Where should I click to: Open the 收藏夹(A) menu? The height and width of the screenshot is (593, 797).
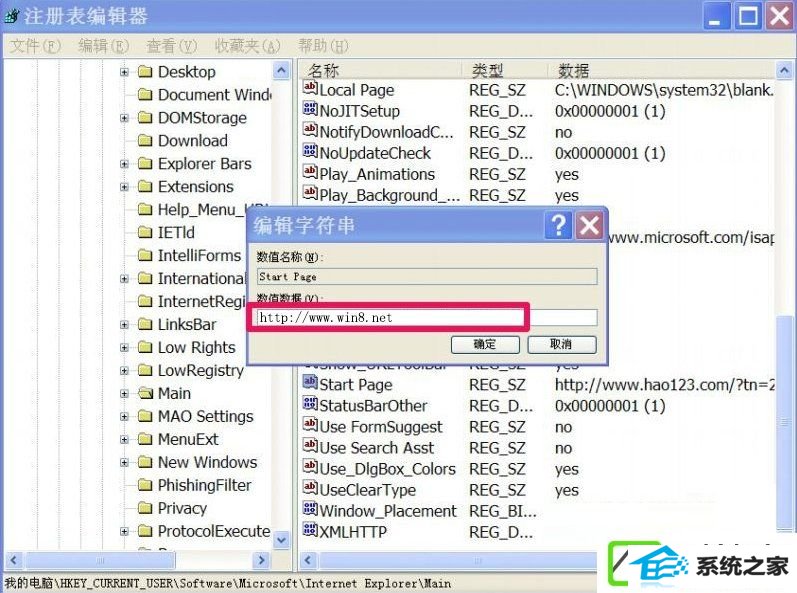click(248, 46)
